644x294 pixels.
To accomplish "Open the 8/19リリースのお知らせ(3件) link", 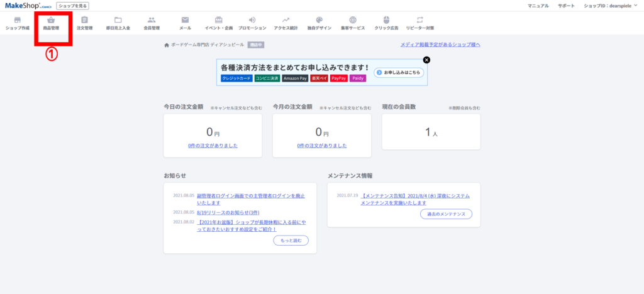I will click(x=228, y=212).
